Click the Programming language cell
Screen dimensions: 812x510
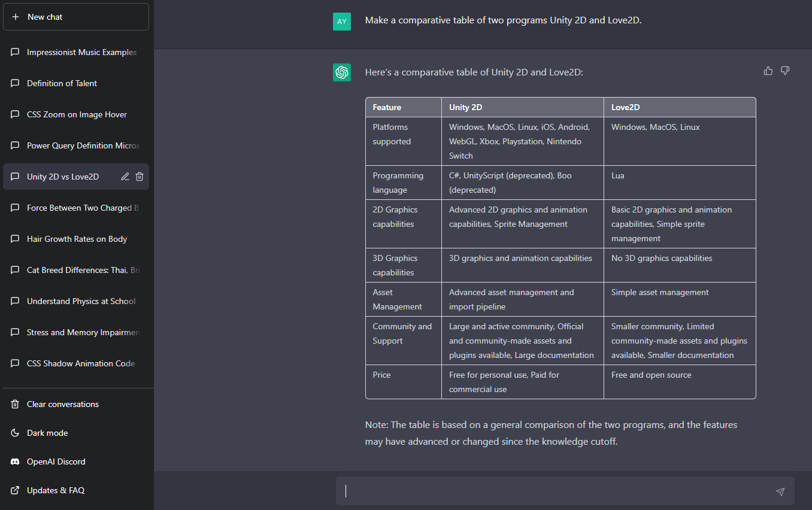click(x=404, y=183)
